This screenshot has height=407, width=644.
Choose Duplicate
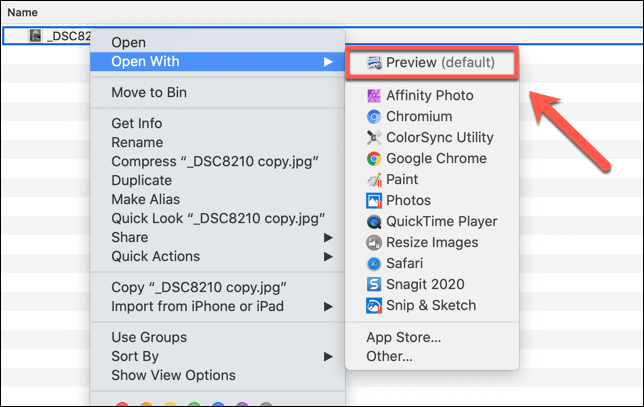tap(217, 180)
